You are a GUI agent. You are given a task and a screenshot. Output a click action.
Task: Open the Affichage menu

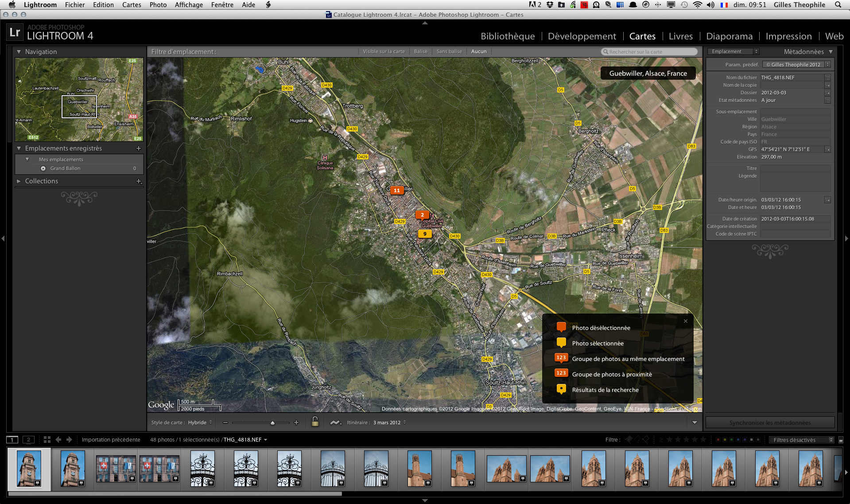pyautogui.click(x=189, y=5)
